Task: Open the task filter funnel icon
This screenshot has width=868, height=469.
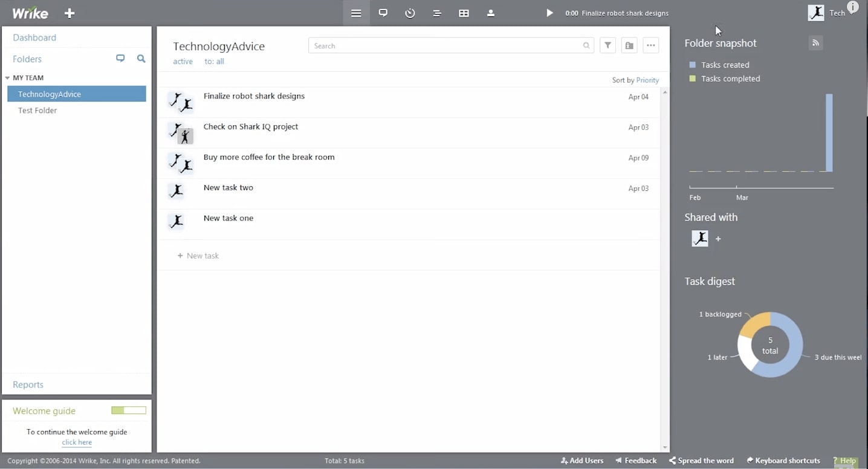Action: (x=607, y=45)
